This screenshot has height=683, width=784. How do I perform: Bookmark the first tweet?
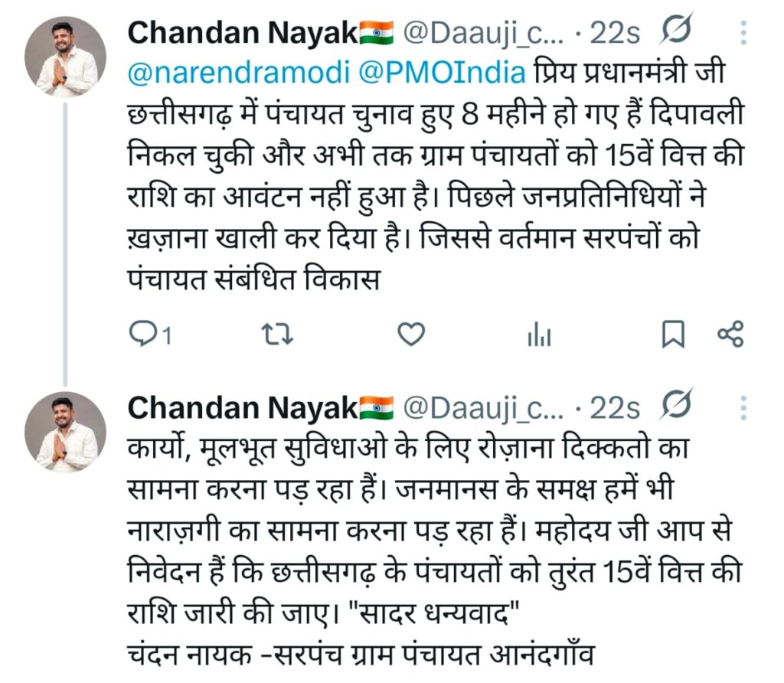(672, 335)
